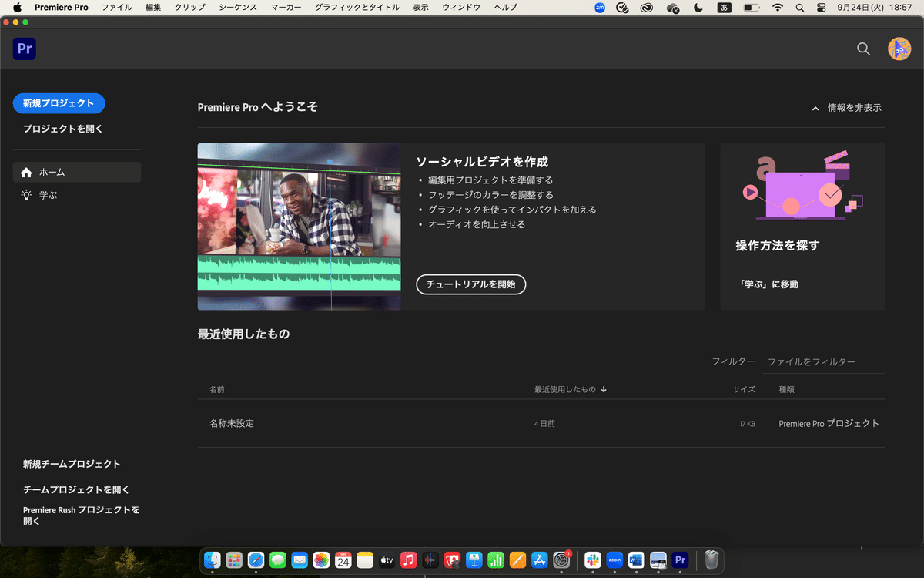This screenshot has height=578, width=924.
Task: Click the 操作方法を探す card illustration
Action: [x=802, y=186]
